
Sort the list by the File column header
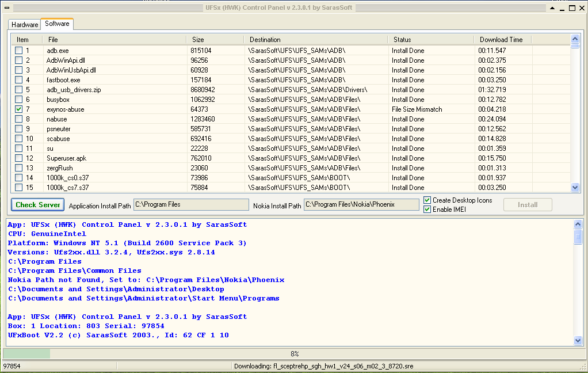coord(114,39)
